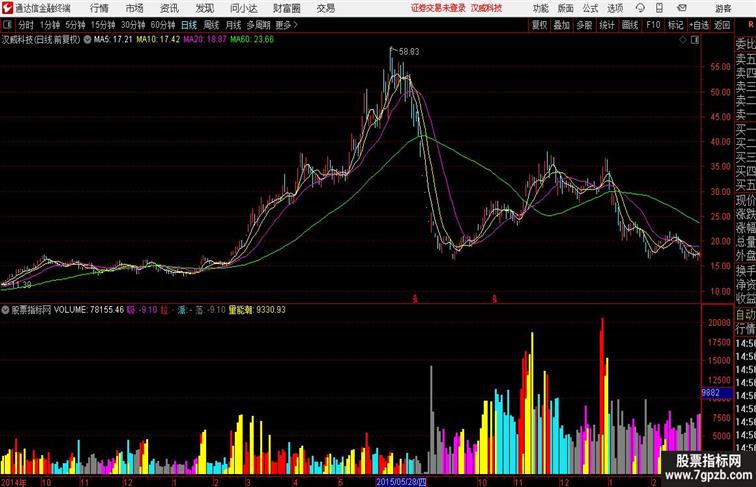756x487 pixels.
Task: Open the 画线 drawing tools
Action: [630, 25]
